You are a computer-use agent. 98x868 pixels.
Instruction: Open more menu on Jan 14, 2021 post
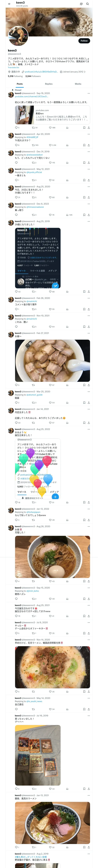89,409
